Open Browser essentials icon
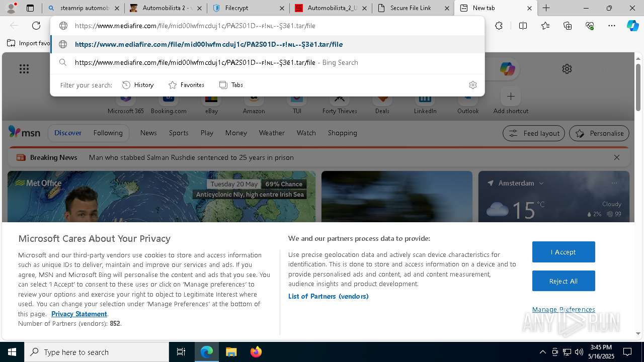Image resolution: width=644 pixels, height=362 pixels. pos(590,26)
